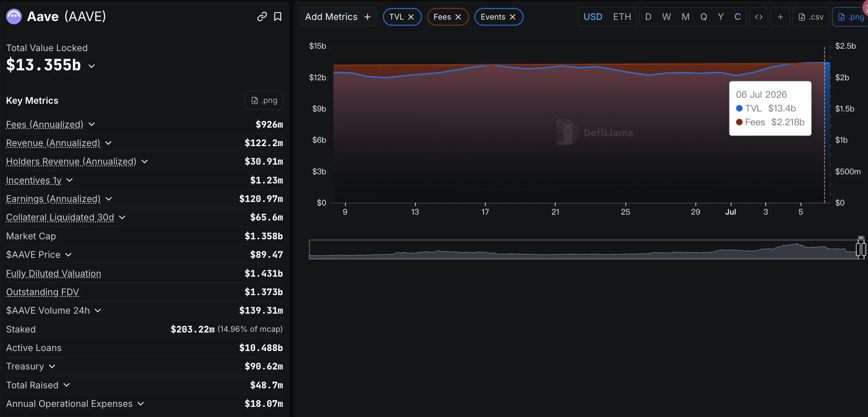Click the tooltip date 06 Jul 2026
This screenshot has height=417, width=868.
click(x=761, y=95)
